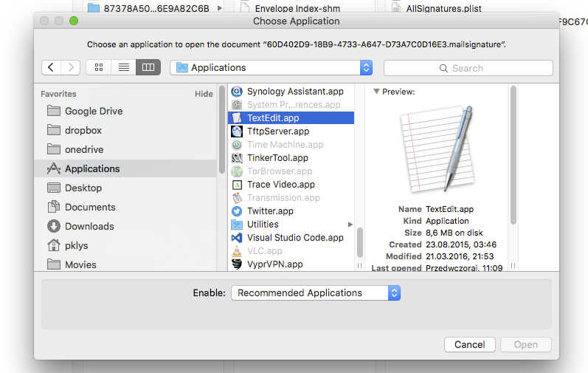This screenshot has width=588, height=373.
Task: Click the Cancel button
Action: tap(469, 344)
